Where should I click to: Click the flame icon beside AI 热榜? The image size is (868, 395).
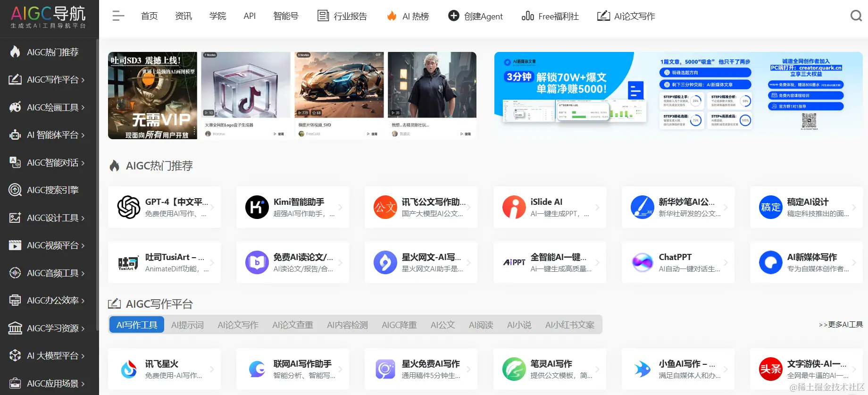point(392,16)
